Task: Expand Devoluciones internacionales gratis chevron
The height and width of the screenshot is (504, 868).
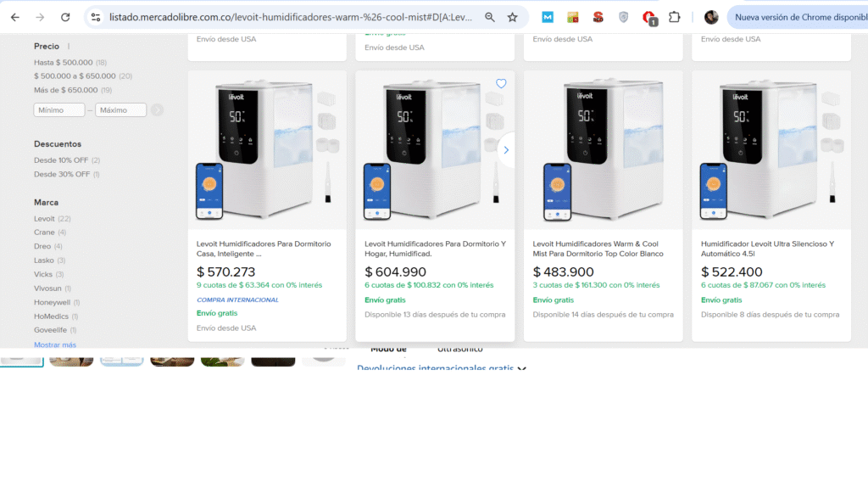Action: [522, 368]
